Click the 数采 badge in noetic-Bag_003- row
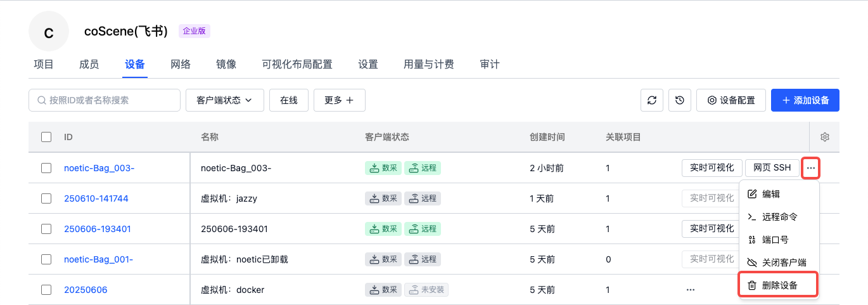 [383, 168]
